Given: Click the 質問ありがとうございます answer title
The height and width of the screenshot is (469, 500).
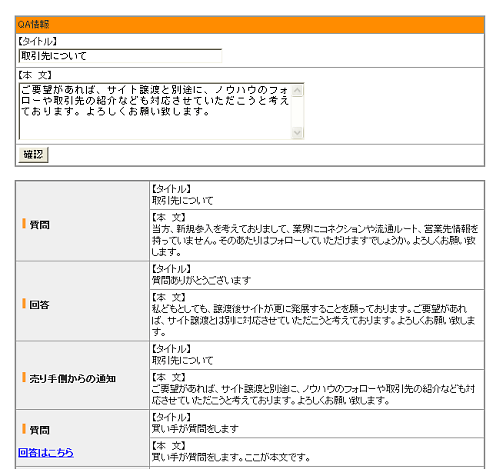Looking at the screenshot, I should click(201, 281).
